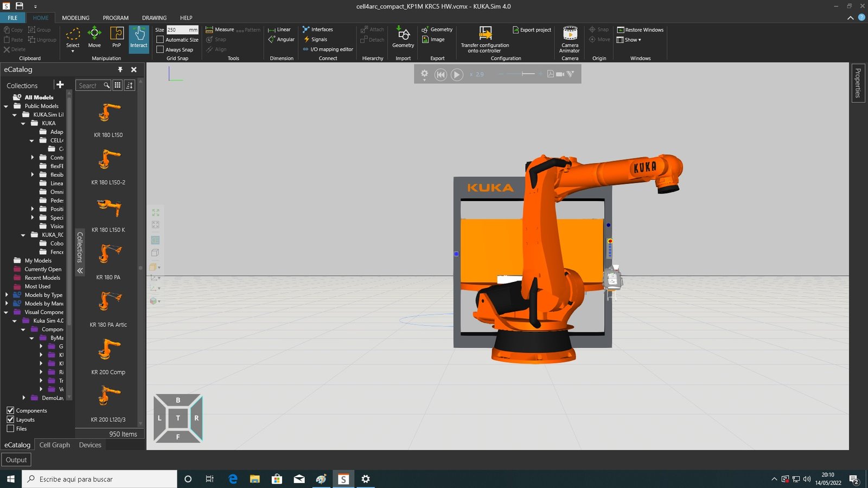Collapse the Collections pane with double chevron
Viewport: 868px width, 488px height.
(80, 270)
